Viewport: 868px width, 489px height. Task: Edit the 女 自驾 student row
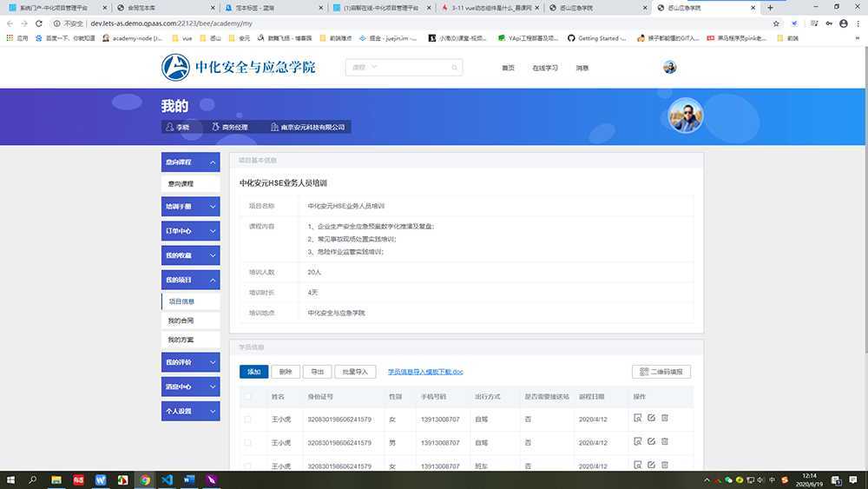[x=651, y=418]
